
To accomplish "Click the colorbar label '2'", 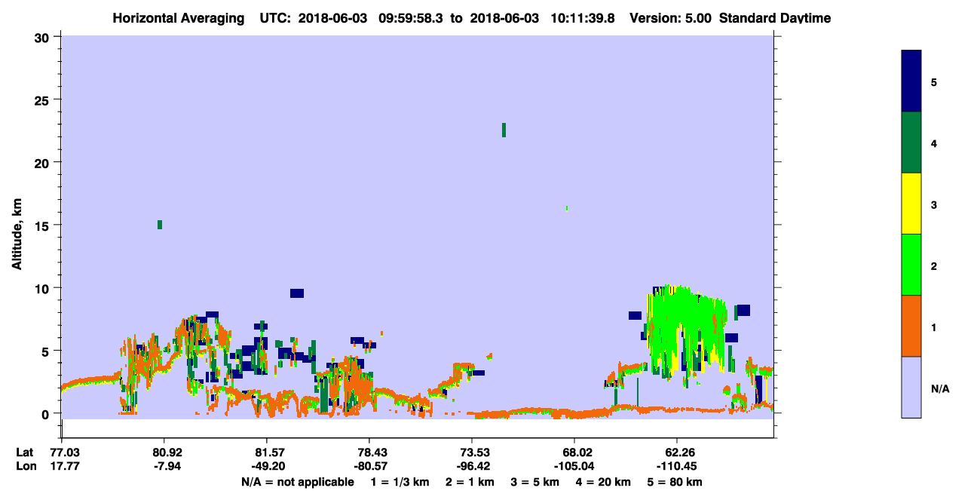I will tap(934, 265).
